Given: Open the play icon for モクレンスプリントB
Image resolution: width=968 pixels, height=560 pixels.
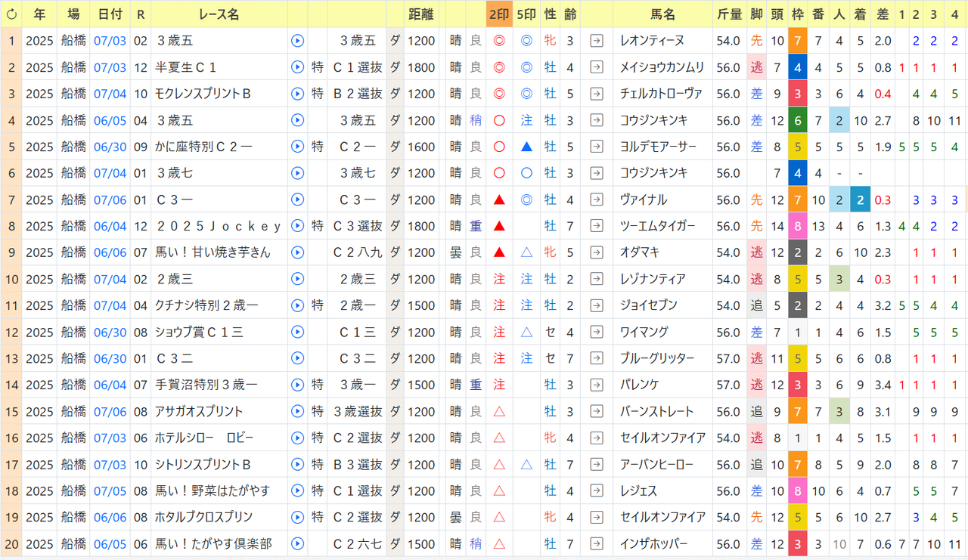Looking at the screenshot, I should (x=297, y=94).
